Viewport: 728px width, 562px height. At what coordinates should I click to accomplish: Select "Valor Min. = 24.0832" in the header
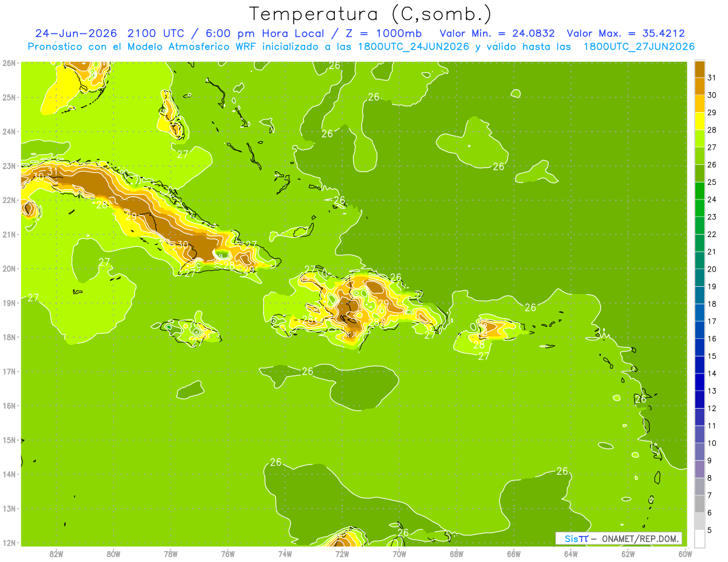pyautogui.click(x=497, y=33)
